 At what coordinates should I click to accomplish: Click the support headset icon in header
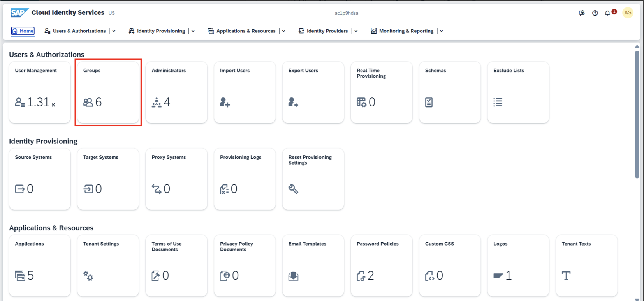tap(582, 13)
